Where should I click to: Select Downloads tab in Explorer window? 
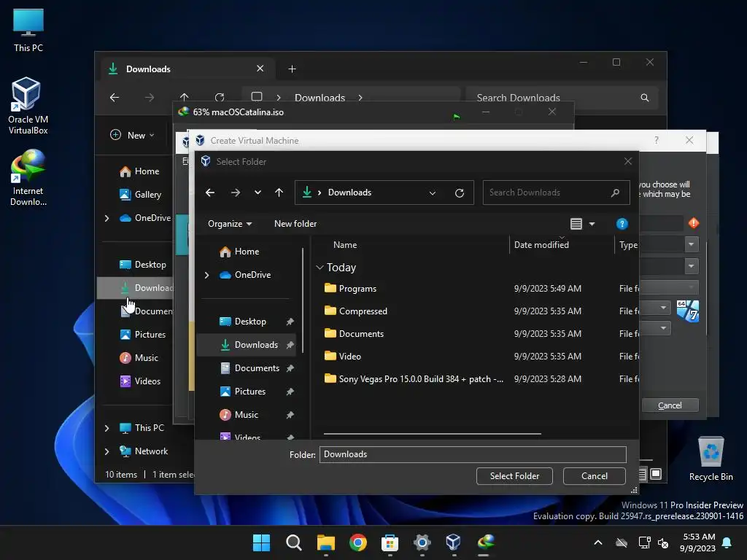(187, 69)
